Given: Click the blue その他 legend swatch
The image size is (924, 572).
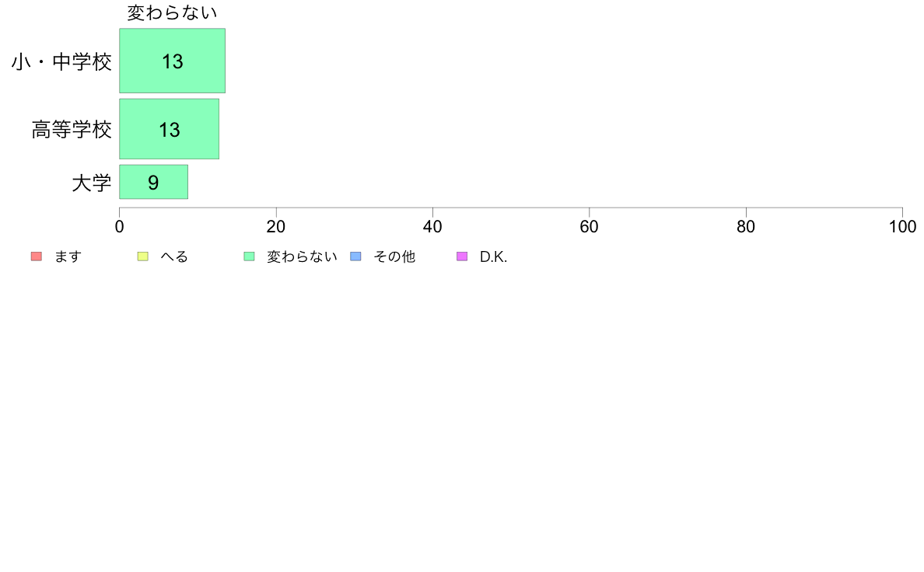Looking at the screenshot, I should [356, 256].
